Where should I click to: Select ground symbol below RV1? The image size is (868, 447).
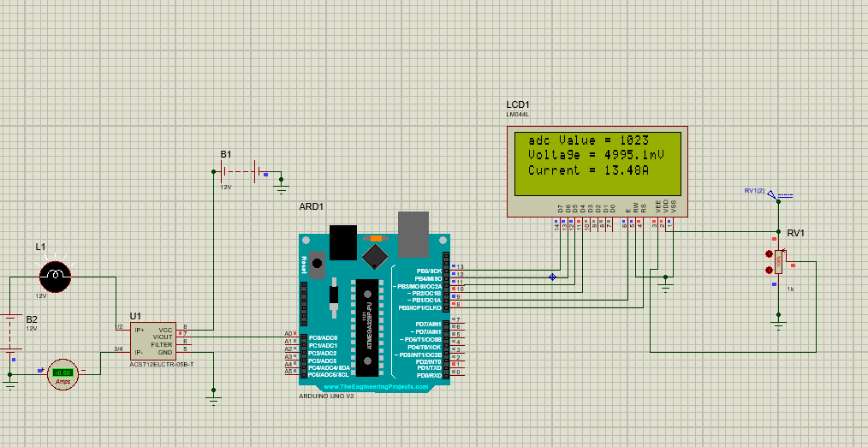point(778,324)
